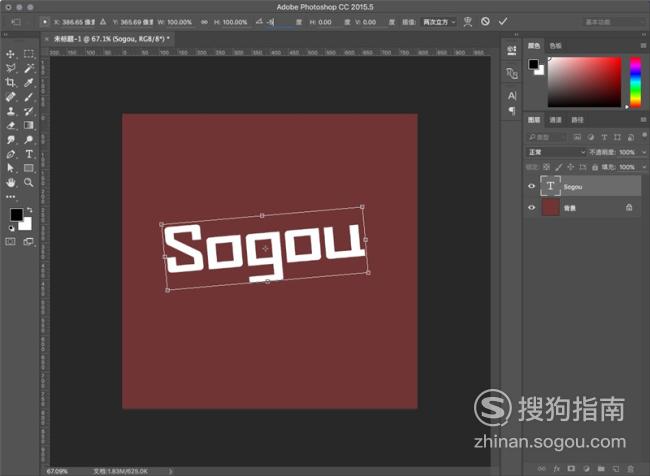
Task: Select the Eraser tool
Action: point(10,125)
